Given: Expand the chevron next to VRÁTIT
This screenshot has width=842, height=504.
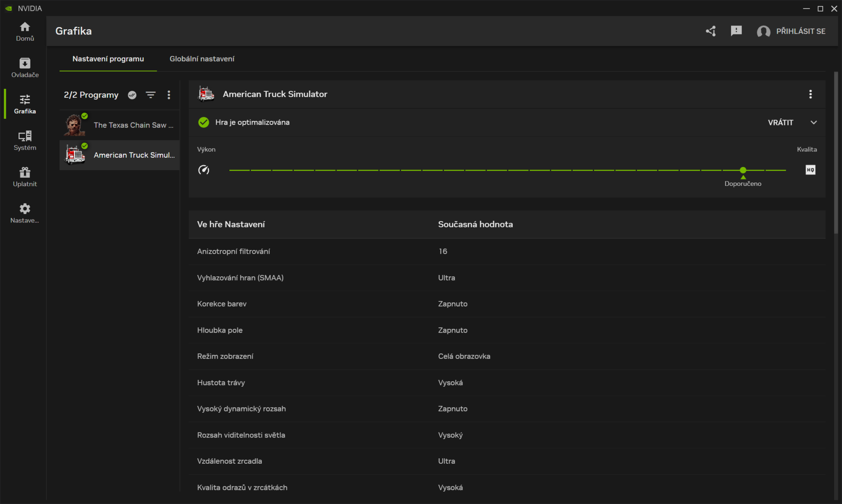Looking at the screenshot, I should point(813,123).
